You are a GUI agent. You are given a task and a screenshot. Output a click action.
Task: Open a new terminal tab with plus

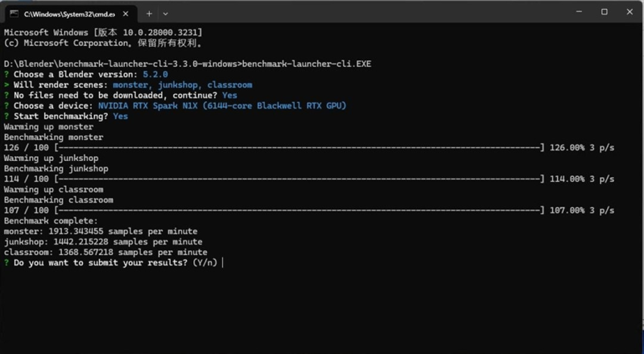point(149,14)
